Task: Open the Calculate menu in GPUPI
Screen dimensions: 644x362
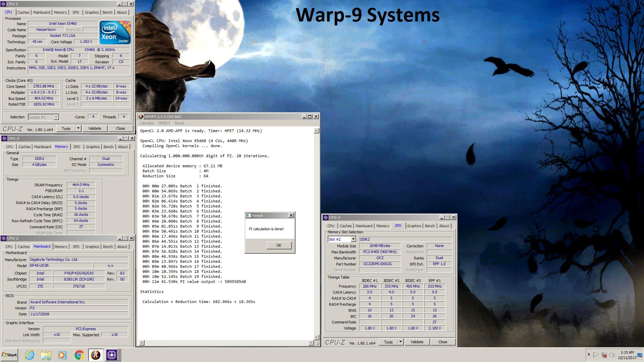Action: click(147, 123)
